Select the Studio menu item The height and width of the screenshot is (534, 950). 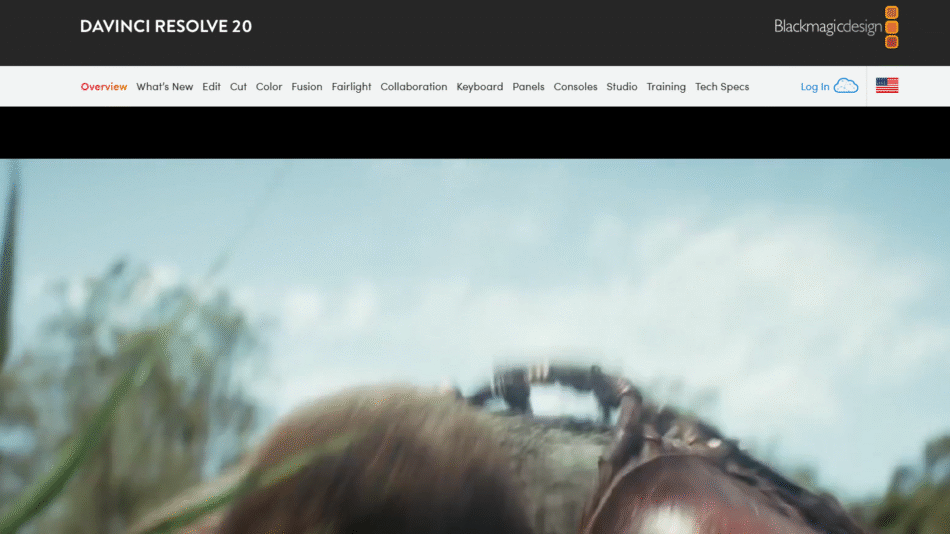point(622,87)
